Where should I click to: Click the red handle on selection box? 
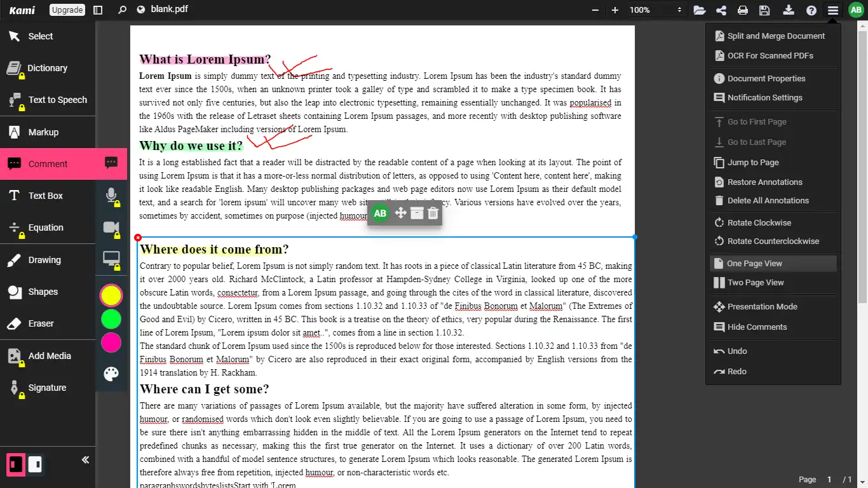click(138, 237)
